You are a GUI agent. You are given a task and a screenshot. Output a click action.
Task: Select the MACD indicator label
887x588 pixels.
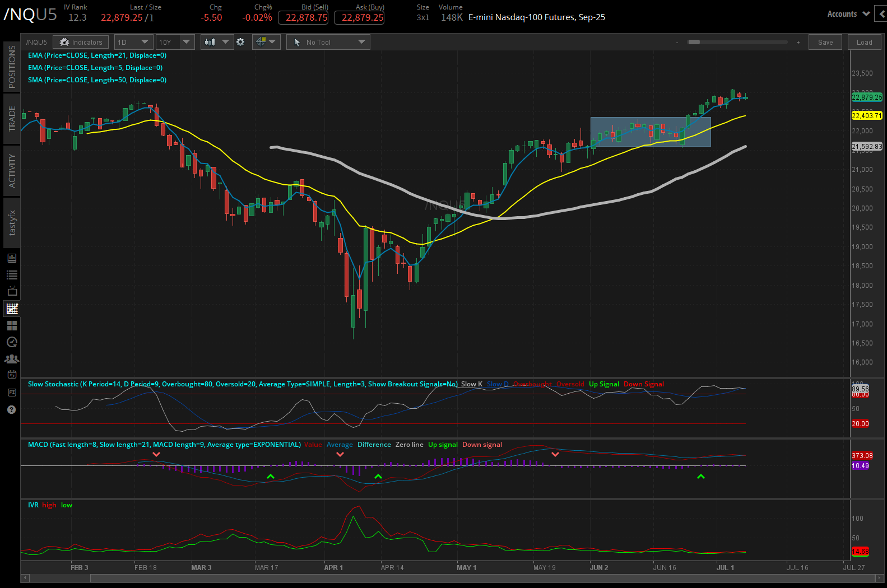[x=164, y=445]
